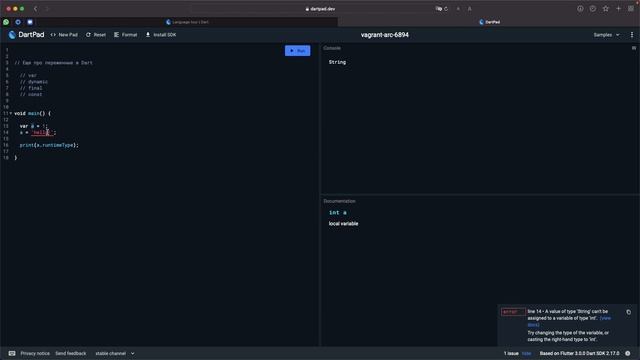This screenshot has width=640, height=360.
Task: Click the 'int a' documentation text
Action: (338, 213)
